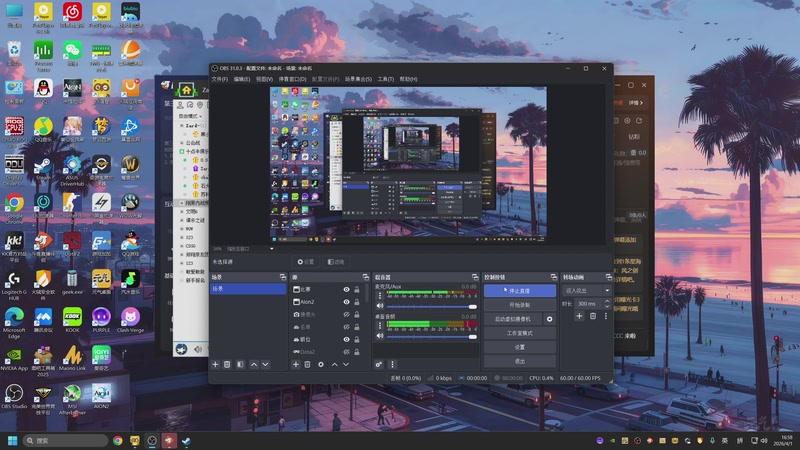This screenshot has height=450, width=800.
Task: Open advanced audio properties gear in mixer
Action: [x=379, y=364]
